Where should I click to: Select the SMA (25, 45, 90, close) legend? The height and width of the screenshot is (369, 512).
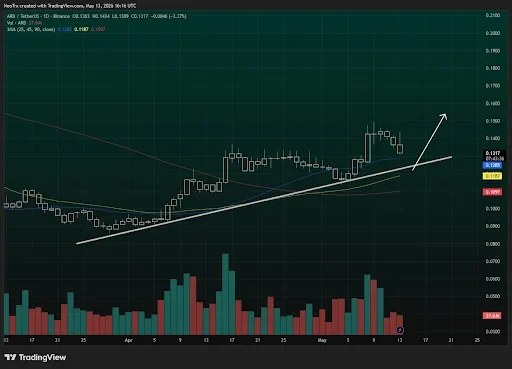31,29
